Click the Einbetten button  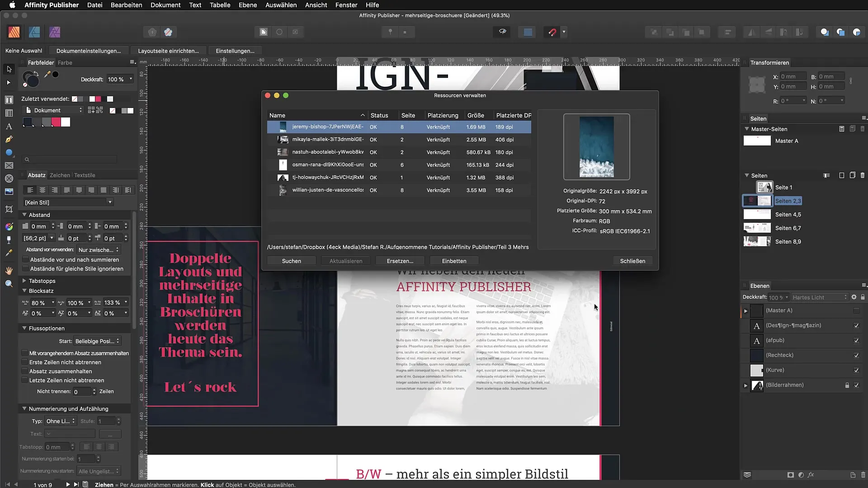click(454, 261)
